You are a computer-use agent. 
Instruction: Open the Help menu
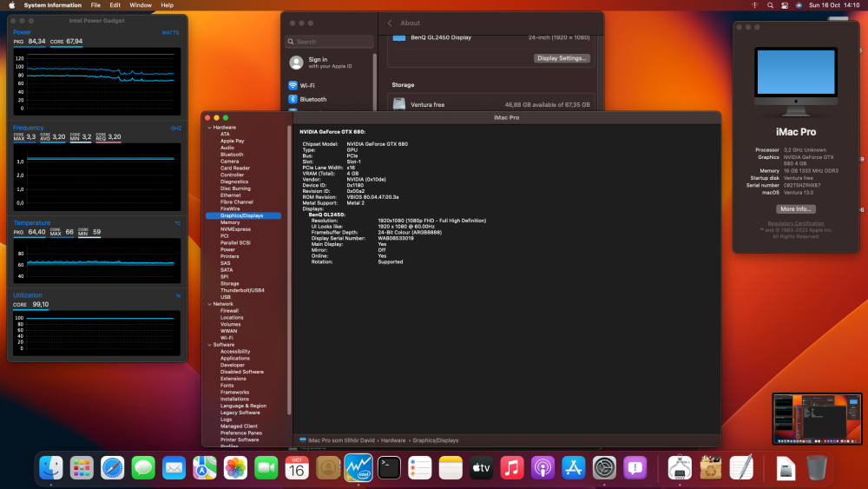[168, 5]
